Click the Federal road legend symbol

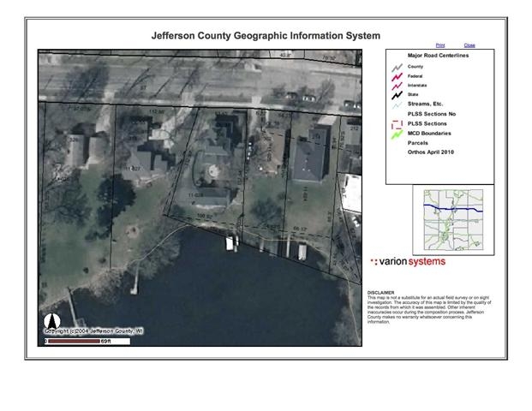coord(397,77)
